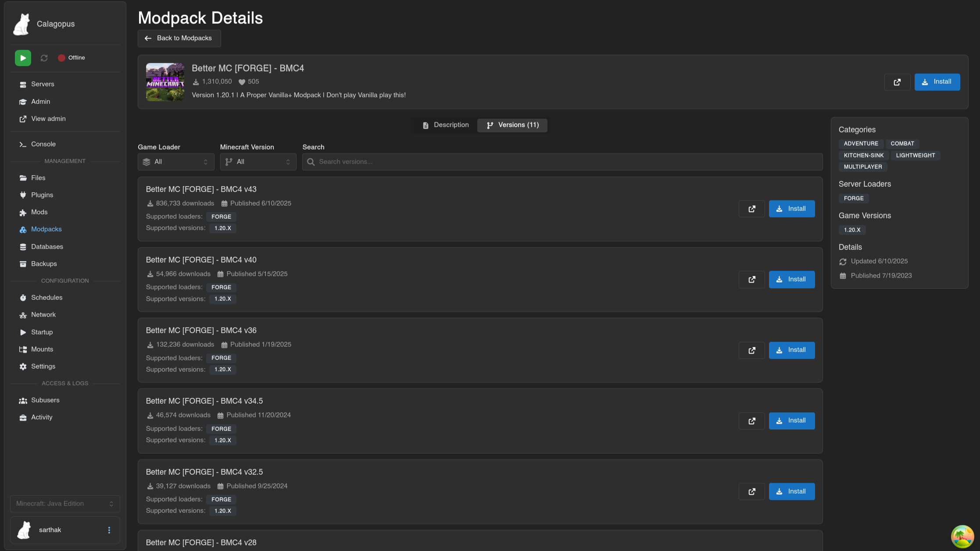The width and height of the screenshot is (980, 551).
Task: Install the BMC4 v40 version
Action: pos(791,279)
